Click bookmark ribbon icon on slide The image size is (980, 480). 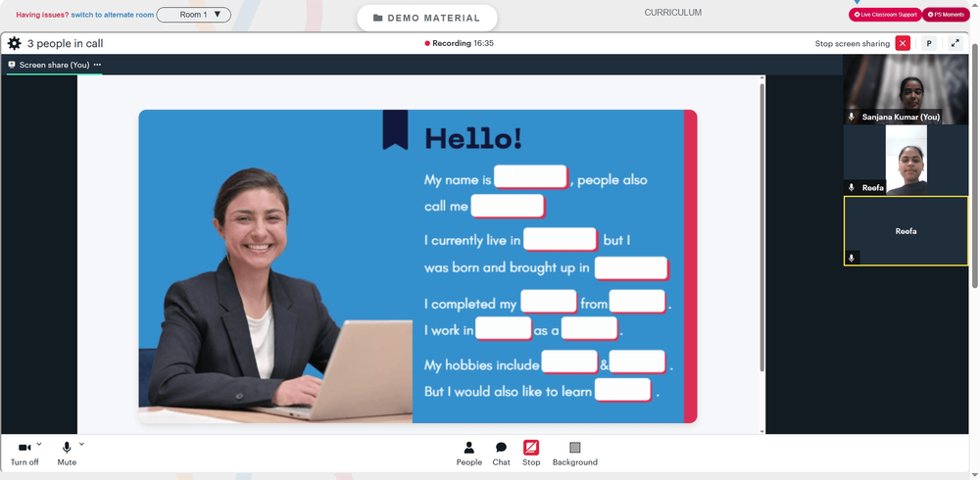point(395,129)
